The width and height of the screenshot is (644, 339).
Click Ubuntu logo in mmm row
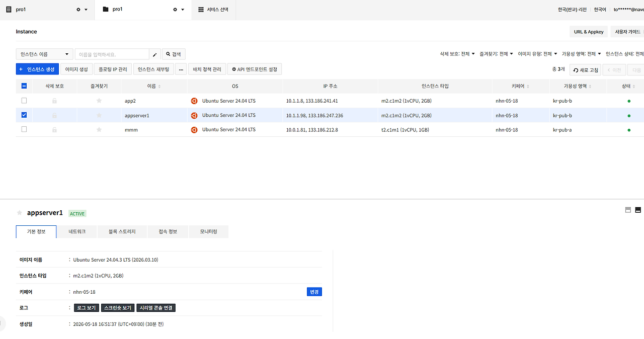pos(194,130)
